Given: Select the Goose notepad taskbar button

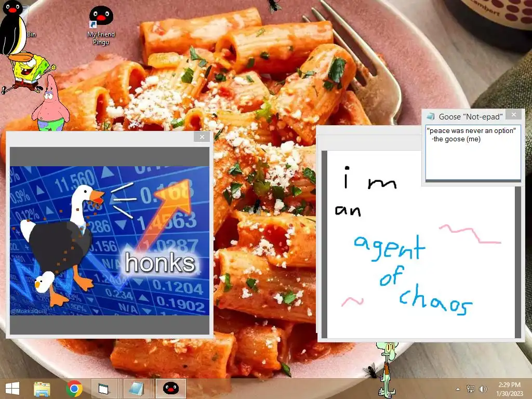Looking at the screenshot, I should (137, 389).
